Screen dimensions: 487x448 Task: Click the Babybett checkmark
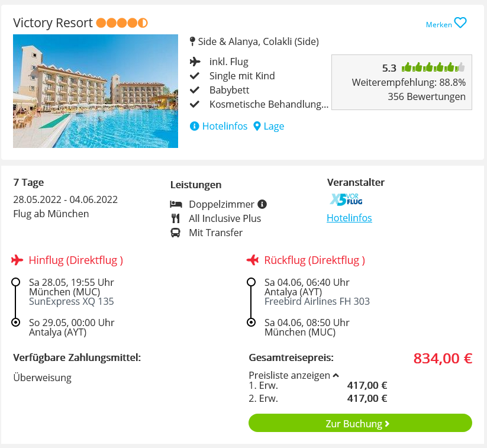(195, 90)
